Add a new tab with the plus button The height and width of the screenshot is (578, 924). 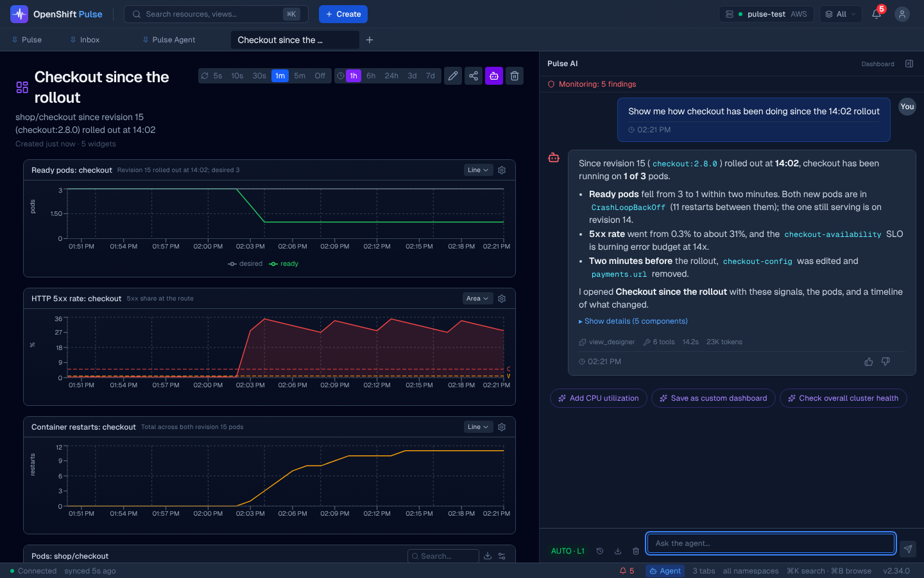370,40
